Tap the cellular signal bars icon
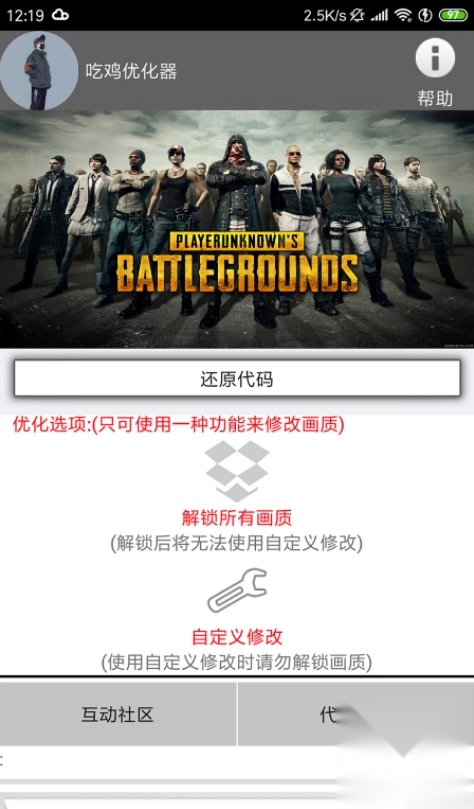This screenshot has height=809, width=474. click(x=379, y=15)
